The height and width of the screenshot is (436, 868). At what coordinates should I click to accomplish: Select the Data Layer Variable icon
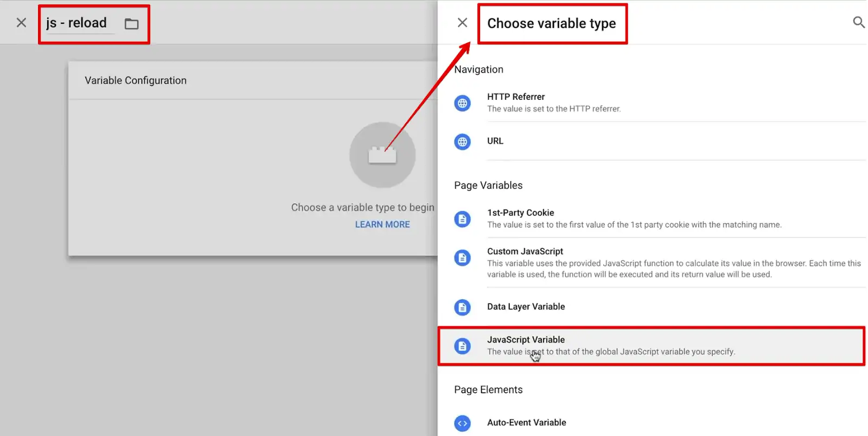[x=462, y=307]
